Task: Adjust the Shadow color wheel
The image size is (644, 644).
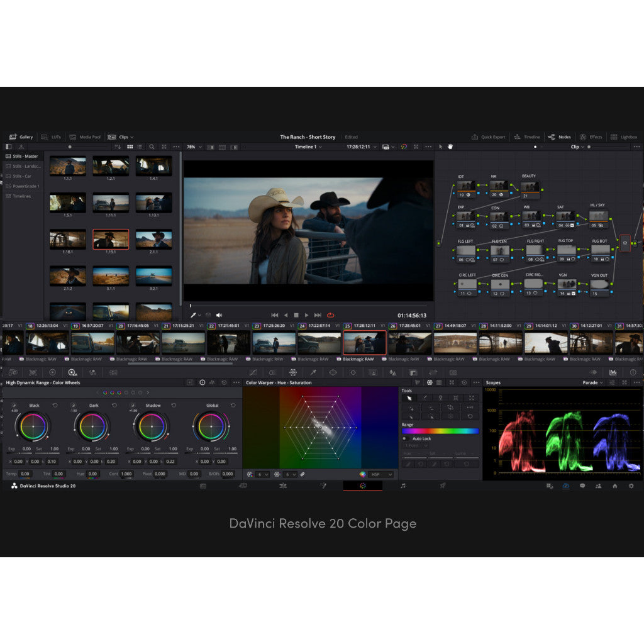Action: pyautogui.click(x=152, y=426)
